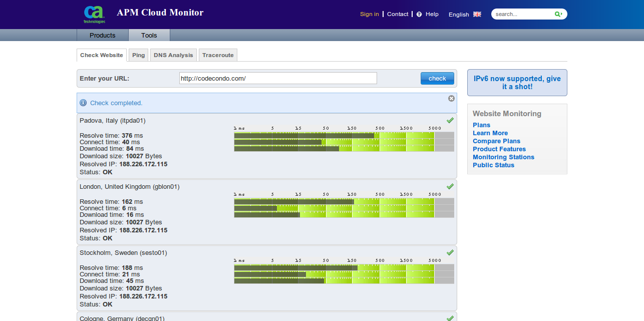Viewport: 644px width, 321px height.
Task: Click London's Download size 10027 Bytes
Action: click(121, 222)
